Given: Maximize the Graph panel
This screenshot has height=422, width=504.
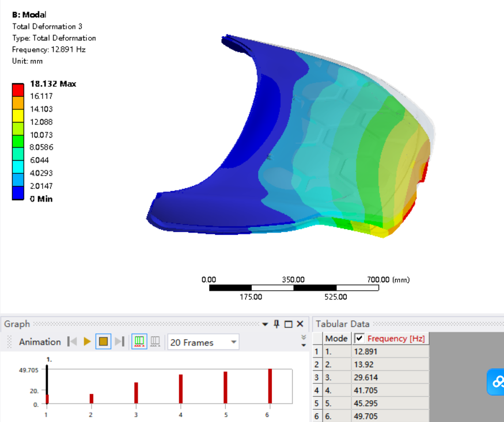Looking at the screenshot, I should [289, 324].
